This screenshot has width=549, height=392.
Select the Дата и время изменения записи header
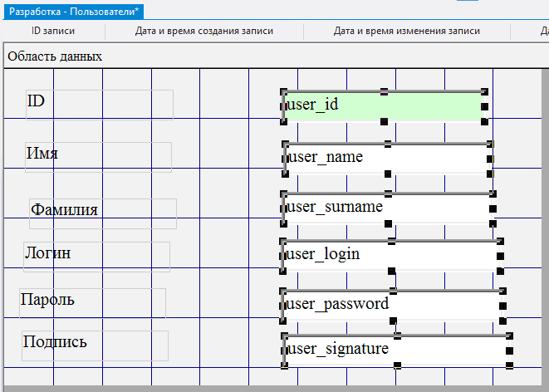click(x=407, y=31)
